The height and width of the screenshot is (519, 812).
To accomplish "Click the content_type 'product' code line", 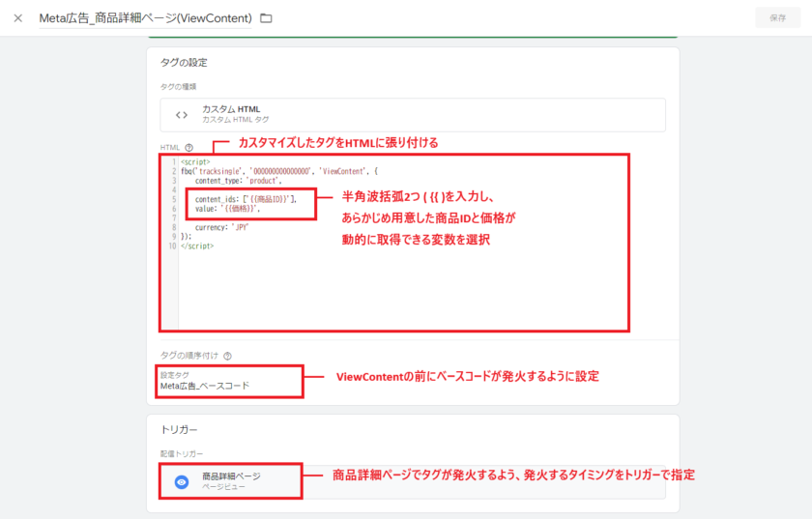I will click(x=237, y=180).
